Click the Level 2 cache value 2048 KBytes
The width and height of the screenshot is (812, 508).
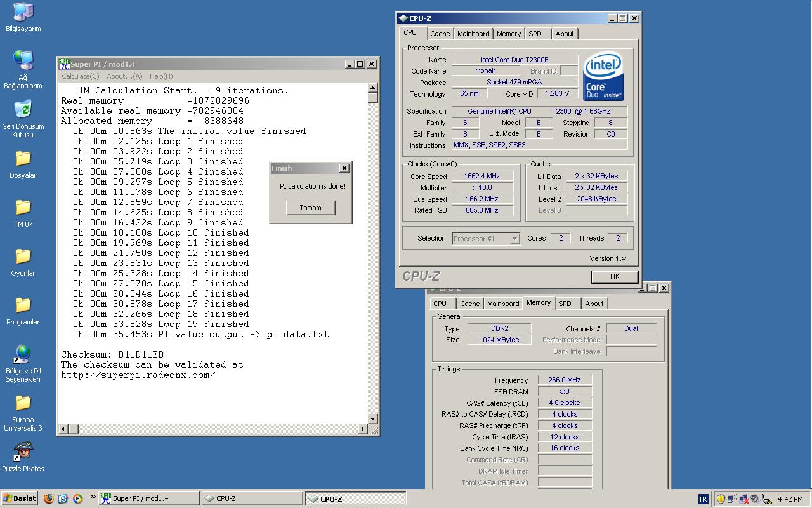(x=596, y=199)
